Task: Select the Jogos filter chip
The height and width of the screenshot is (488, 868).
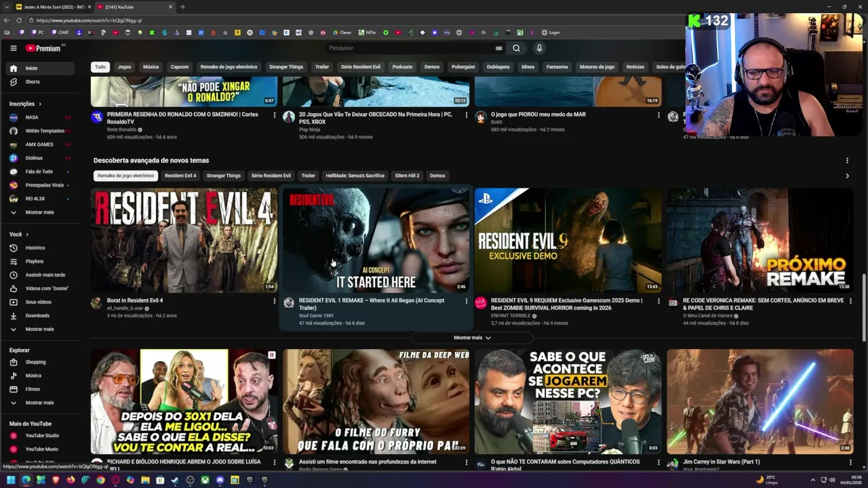Action: [124, 67]
